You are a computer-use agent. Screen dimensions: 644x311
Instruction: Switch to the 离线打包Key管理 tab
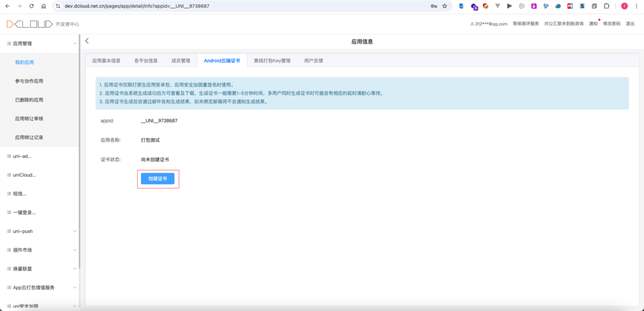point(272,61)
